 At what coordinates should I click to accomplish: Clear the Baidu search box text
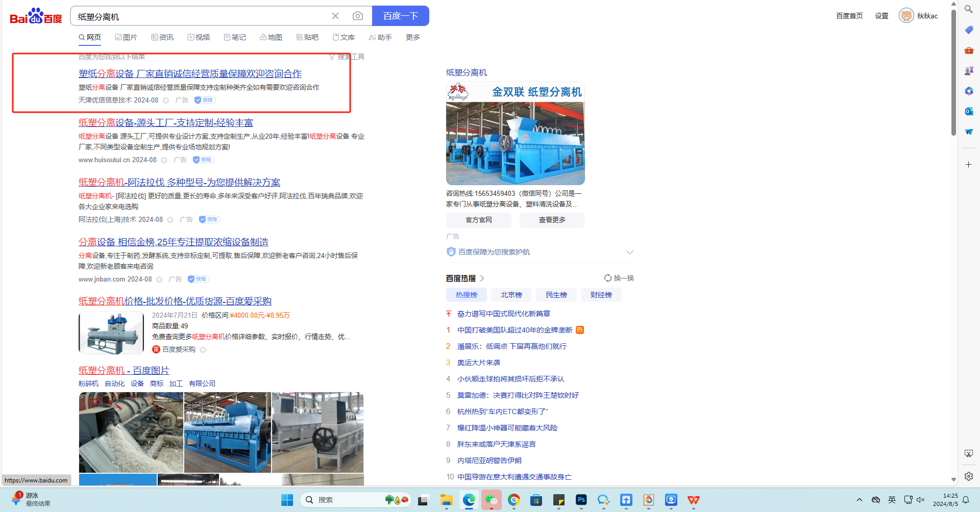pyautogui.click(x=335, y=16)
